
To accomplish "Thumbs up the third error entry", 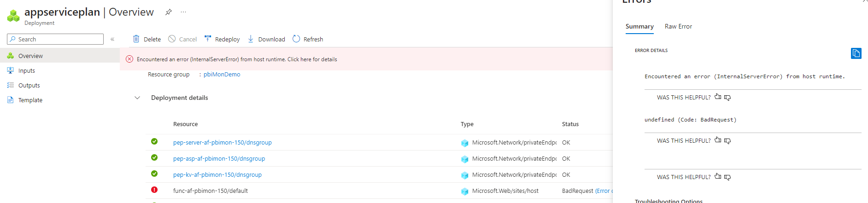I will point(718,176).
